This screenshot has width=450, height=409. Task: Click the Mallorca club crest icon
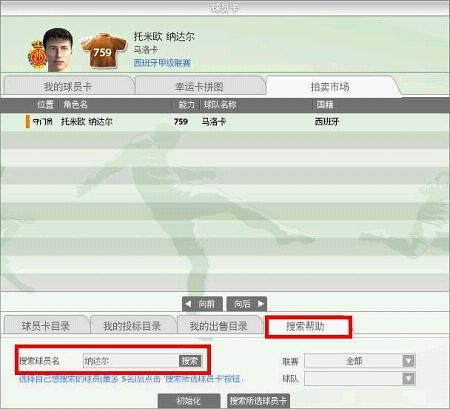(x=37, y=55)
